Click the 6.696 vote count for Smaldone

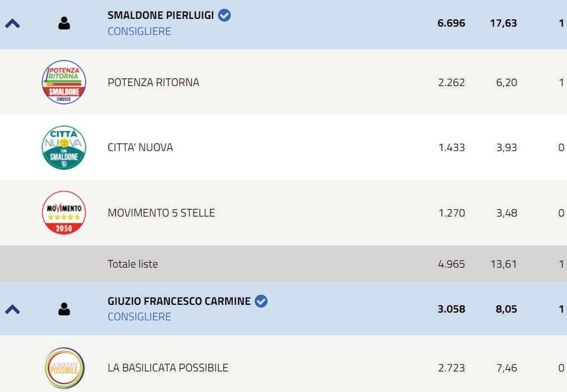coord(451,23)
